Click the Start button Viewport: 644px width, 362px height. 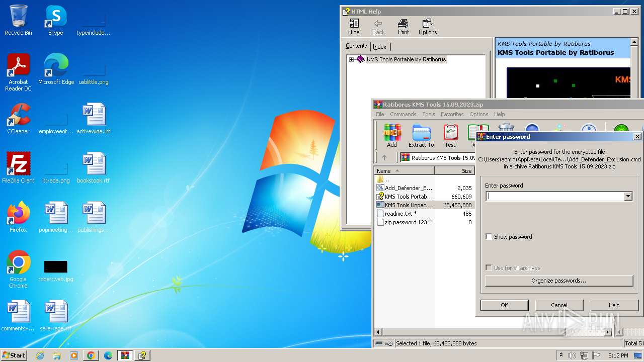tap(14, 355)
